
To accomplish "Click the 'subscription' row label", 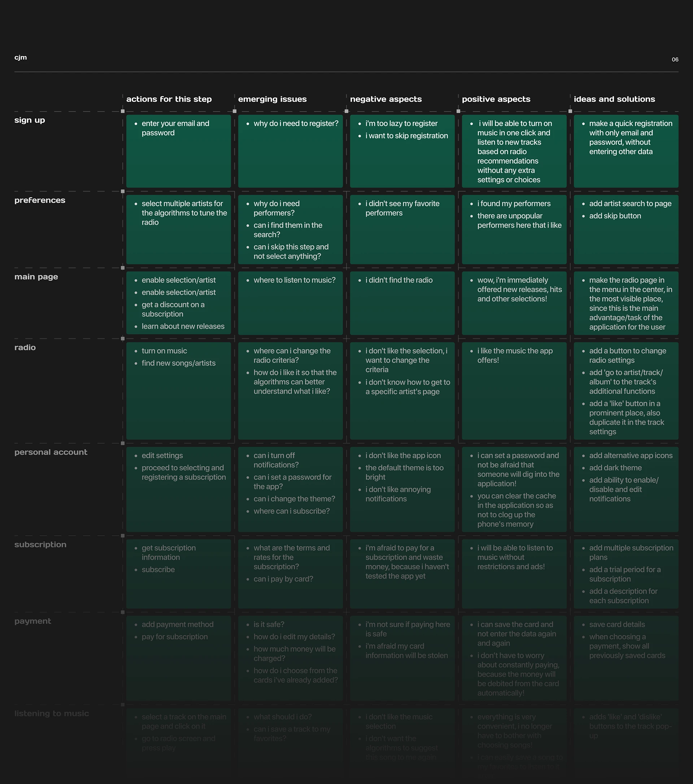I will pyautogui.click(x=40, y=545).
